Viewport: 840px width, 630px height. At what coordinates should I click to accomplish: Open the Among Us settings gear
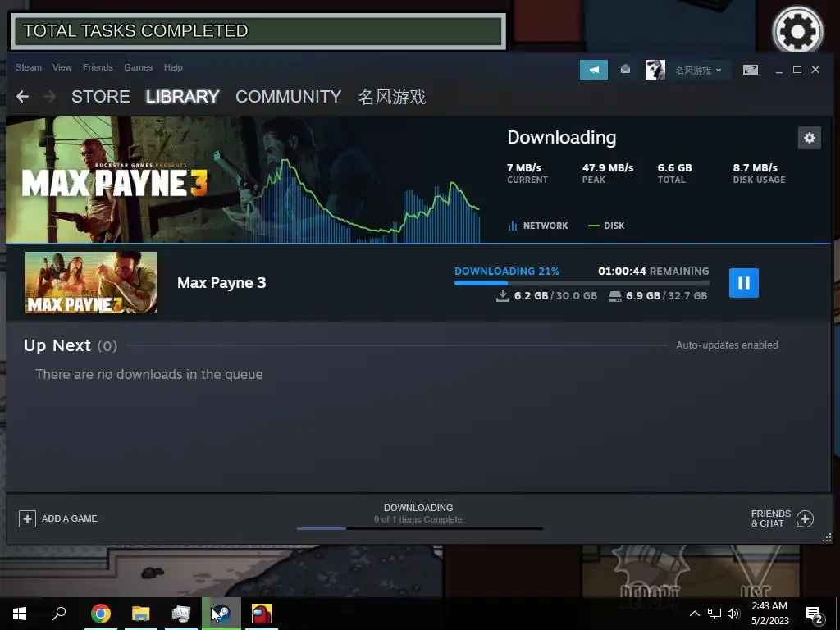coord(797,30)
